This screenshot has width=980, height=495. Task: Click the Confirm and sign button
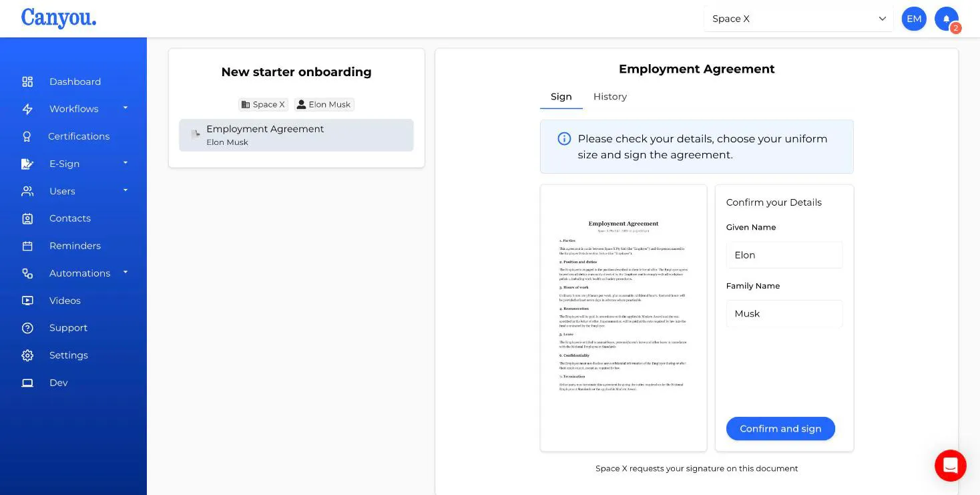[x=780, y=429]
